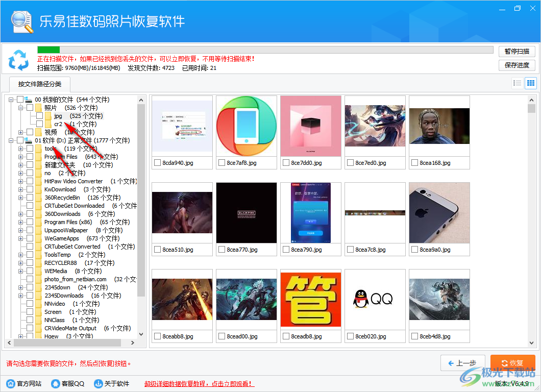Open the 超级详细数据恢复教程 link
Image resolution: width=541 pixels, height=392 pixels.
(x=199, y=384)
